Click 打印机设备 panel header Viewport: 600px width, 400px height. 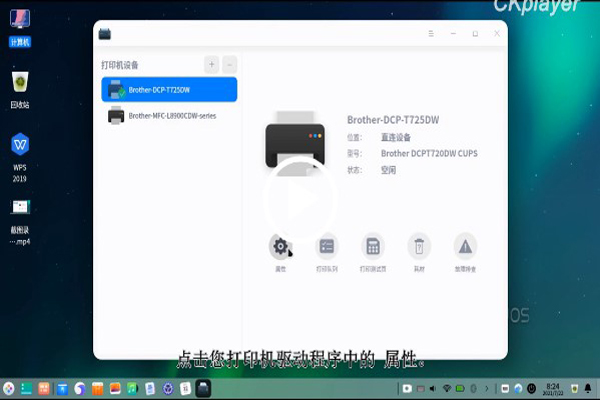point(120,65)
